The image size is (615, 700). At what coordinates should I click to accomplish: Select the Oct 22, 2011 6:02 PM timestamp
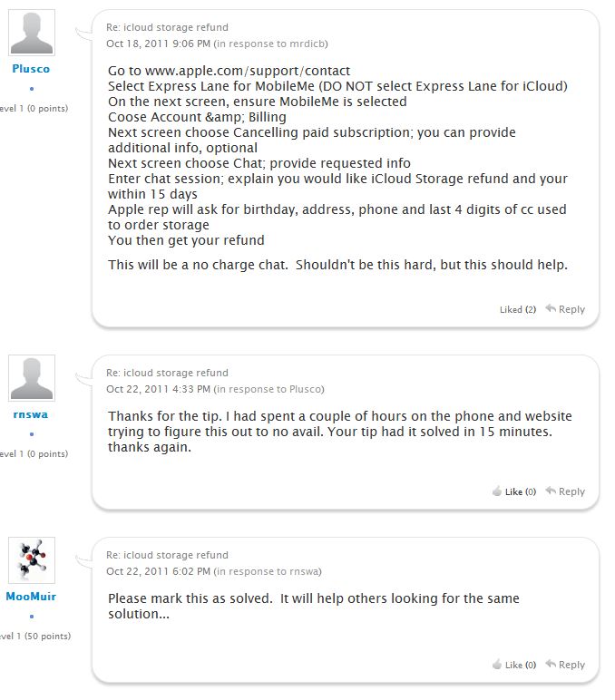click(x=158, y=571)
